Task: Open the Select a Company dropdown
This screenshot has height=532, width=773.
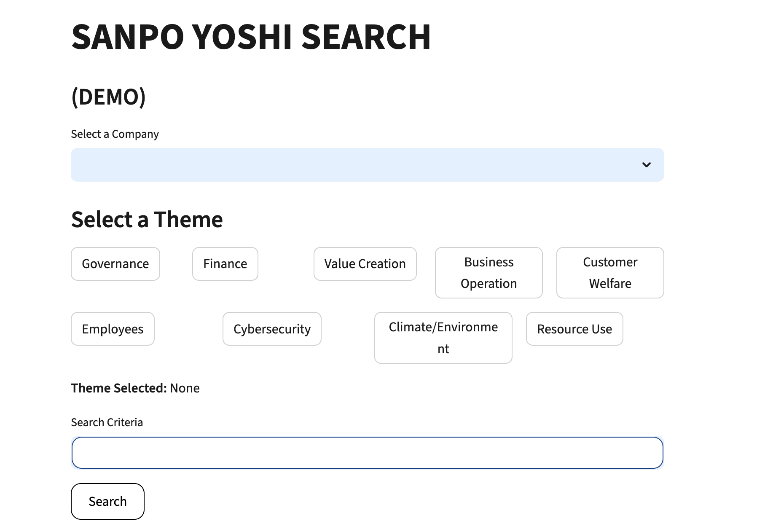Action: coord(367,164)
